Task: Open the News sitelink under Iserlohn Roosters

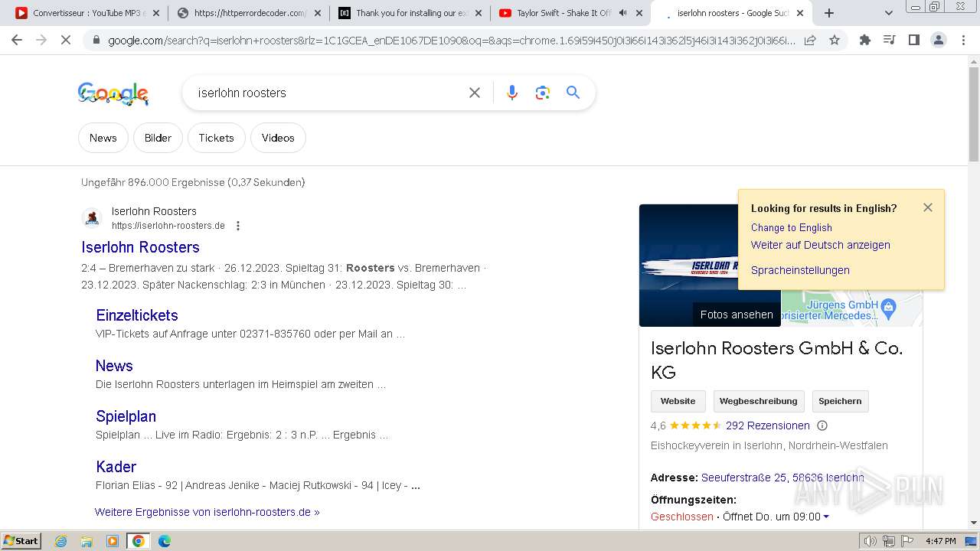Action: click(114, 366)
